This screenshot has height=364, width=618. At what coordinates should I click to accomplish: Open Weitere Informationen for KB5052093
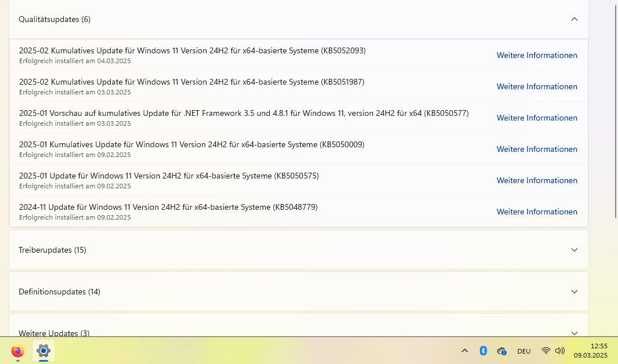(x=537, y=55)
